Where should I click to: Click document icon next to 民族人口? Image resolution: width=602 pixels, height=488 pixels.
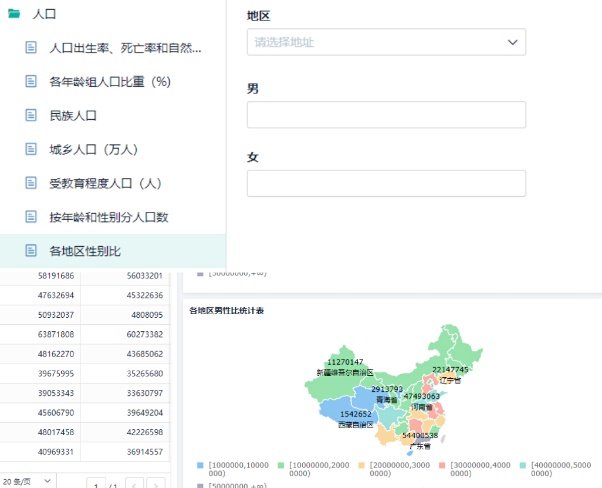(x=31, y=115)
